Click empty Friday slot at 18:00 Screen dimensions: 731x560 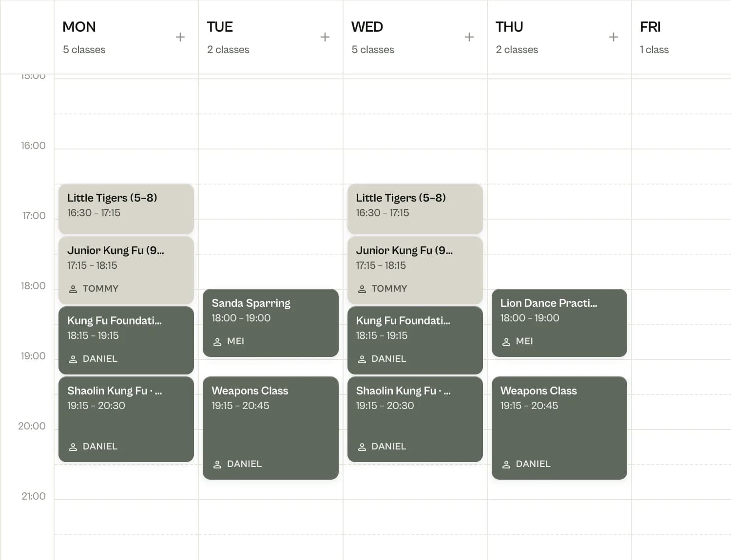pos(681,307)
